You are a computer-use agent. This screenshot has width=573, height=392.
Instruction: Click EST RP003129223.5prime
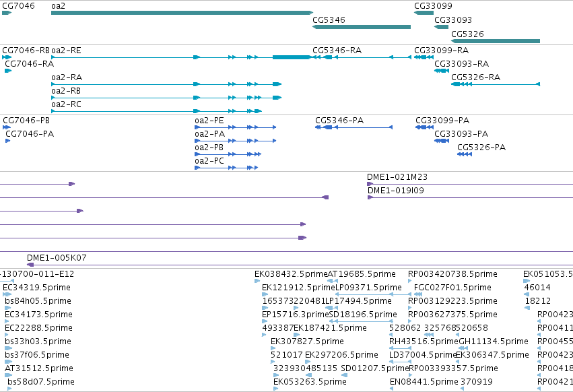point(452,301)
